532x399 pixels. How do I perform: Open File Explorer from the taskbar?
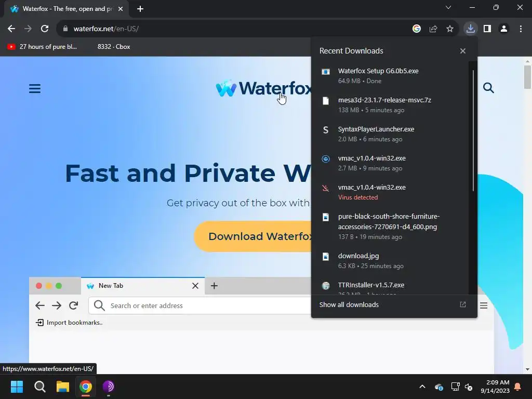(63, 387)
